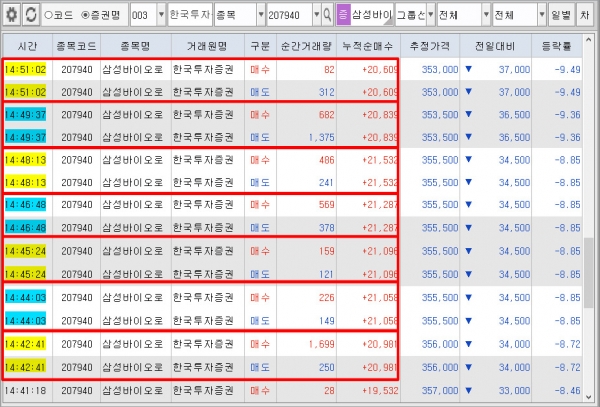Click the volume value 159
The height and width of the screenshot is (407, 600).
[326, 251]
